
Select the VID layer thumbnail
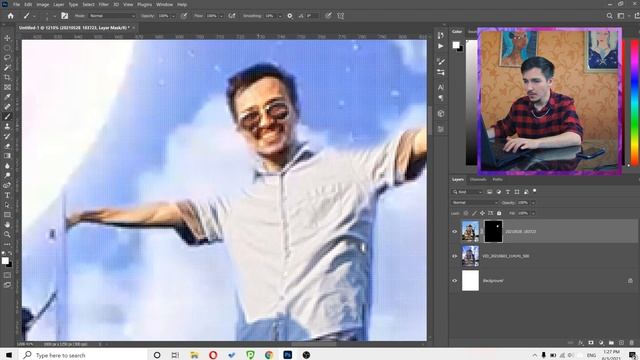470,256
